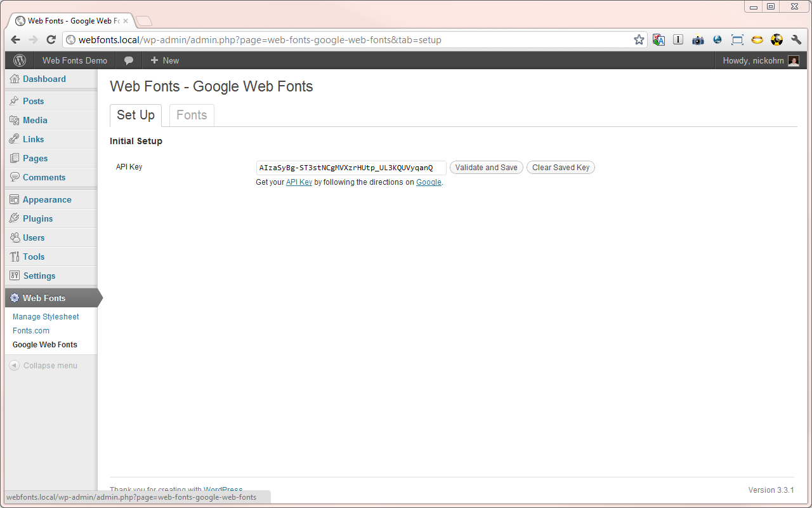The height and width of the screenshot is (508, 812).
Task: Select Google Web Fonts in the submenu
Action: 45,345
